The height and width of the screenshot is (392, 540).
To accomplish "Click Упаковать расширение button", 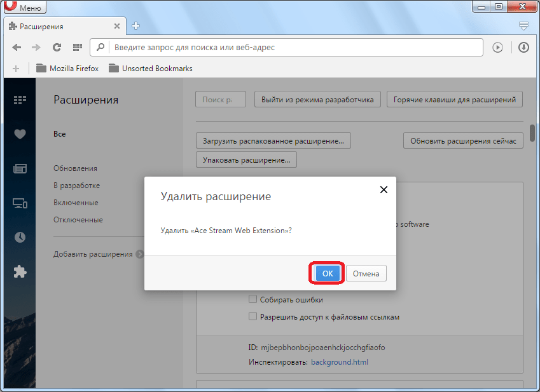I will click(246, 160).
